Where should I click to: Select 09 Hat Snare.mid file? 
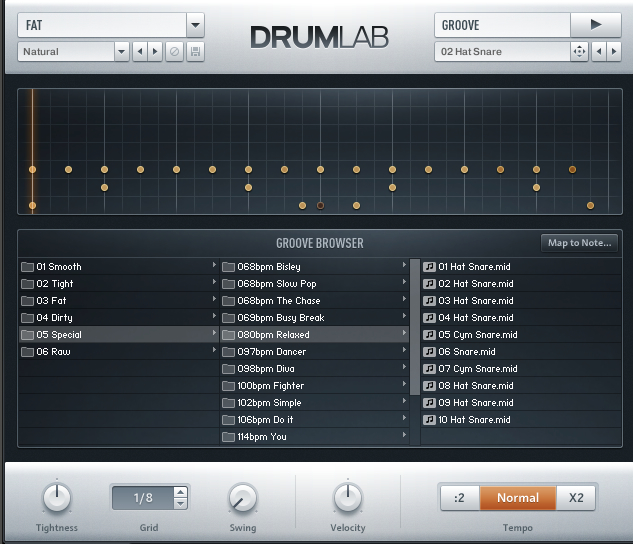(x=521, y=402)
